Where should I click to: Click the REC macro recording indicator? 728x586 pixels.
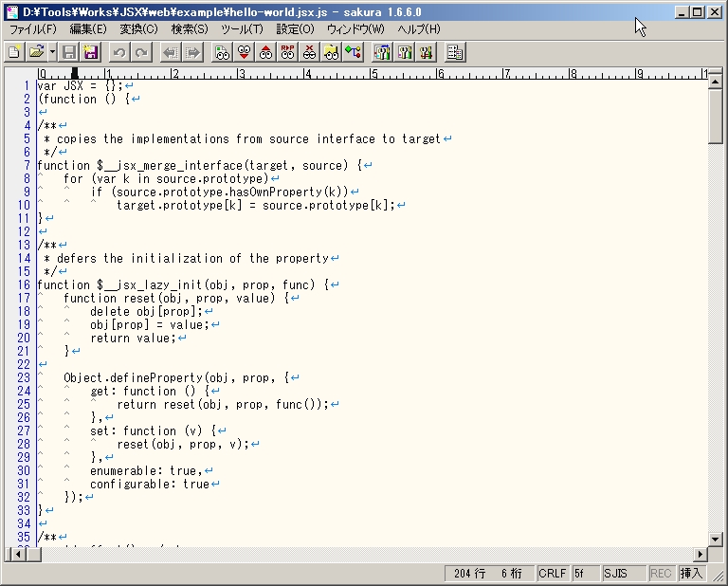pos(661,574)
